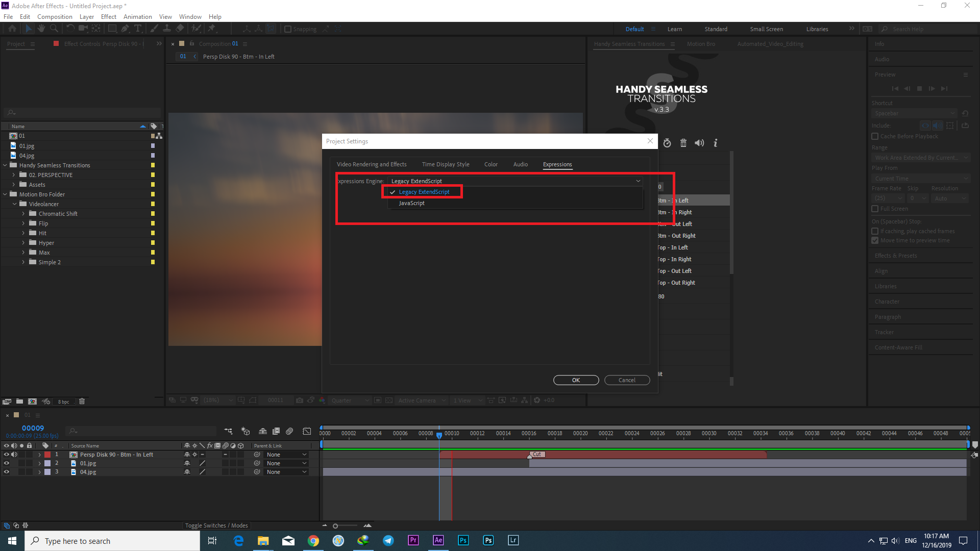Switch to the Learn workspace
The height and width of the screenshot is (551, 980).
point(675,29)
